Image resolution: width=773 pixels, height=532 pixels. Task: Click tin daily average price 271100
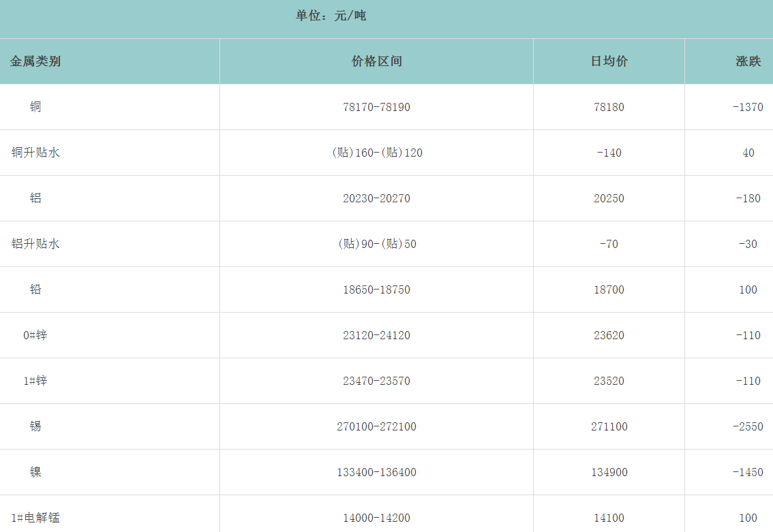coord(609,426)
